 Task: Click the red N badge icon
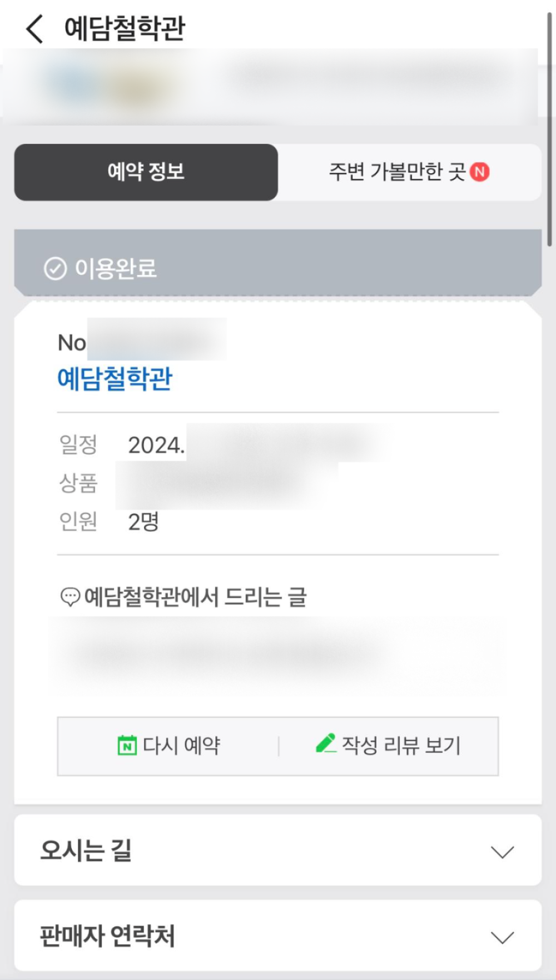tap(479, 172)
